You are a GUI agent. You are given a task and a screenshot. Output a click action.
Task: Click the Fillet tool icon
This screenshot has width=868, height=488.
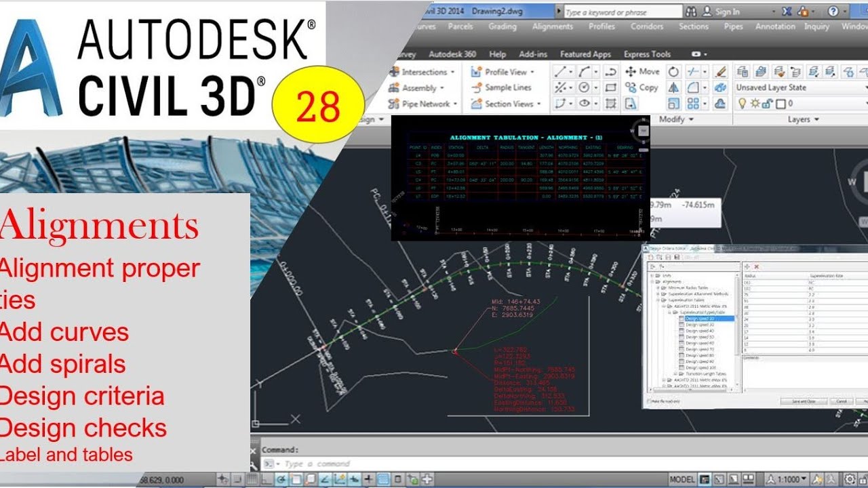pos(693,87)
